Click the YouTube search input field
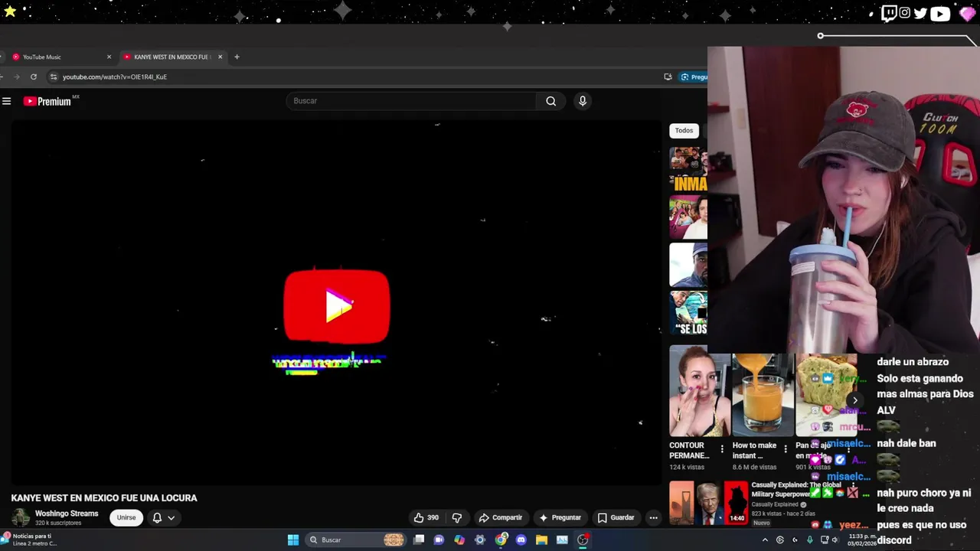This screenshot has height=551, width=980. [412, 101]
